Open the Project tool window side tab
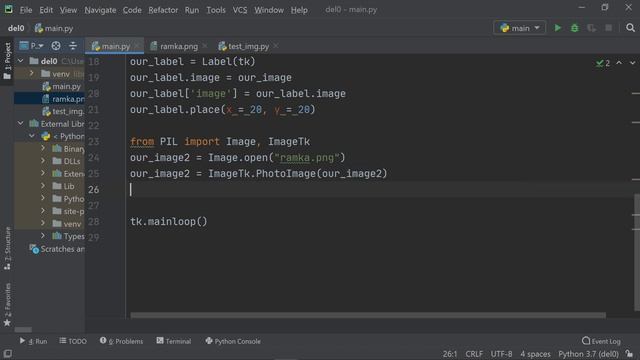This screenshot has height=360, width=640. coord(7,61)
